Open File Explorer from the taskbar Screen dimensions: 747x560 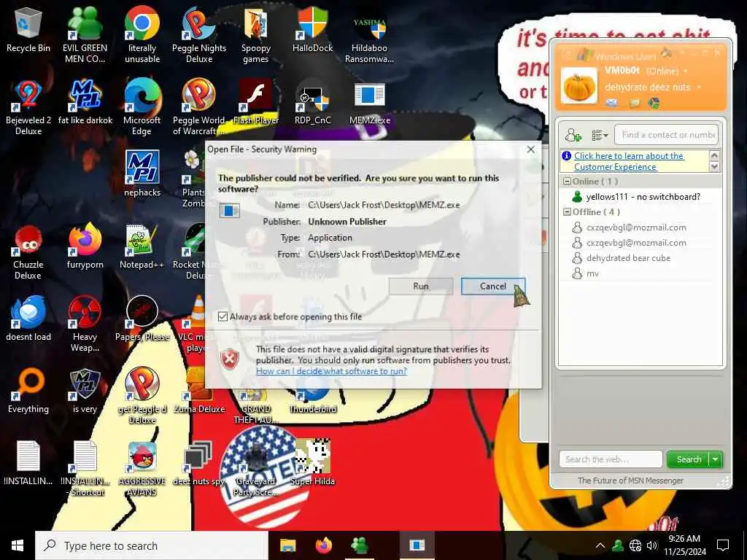[287, 545]
